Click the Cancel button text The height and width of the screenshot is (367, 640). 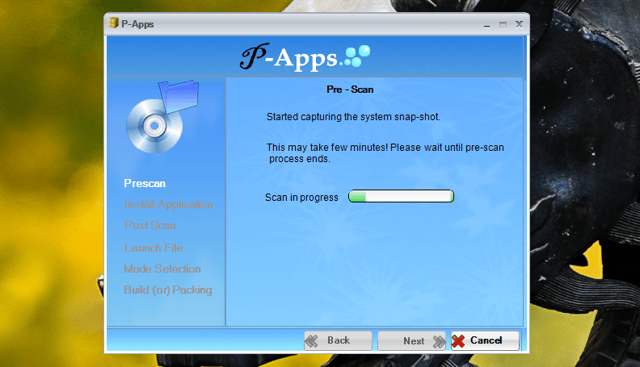tap(486, 340)
